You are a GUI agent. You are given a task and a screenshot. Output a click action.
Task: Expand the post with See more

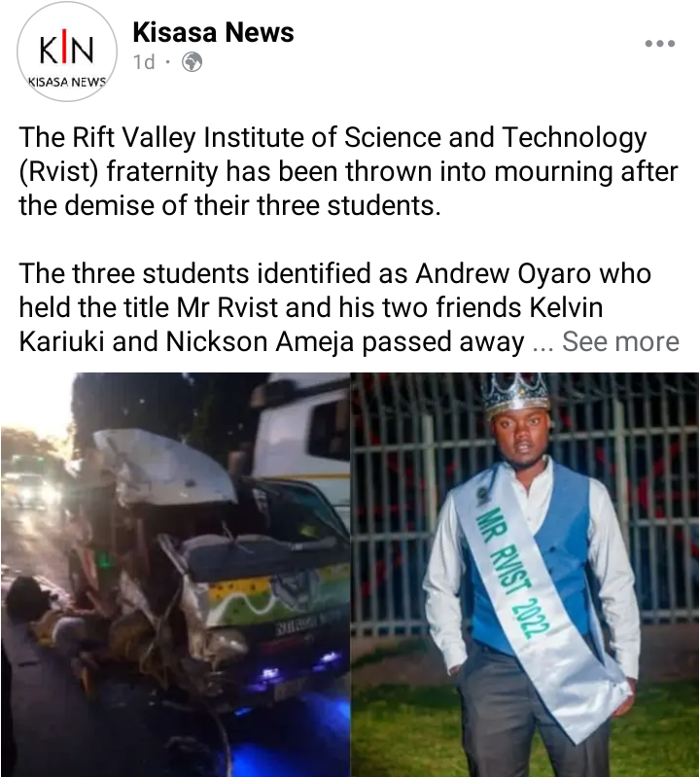620,341
